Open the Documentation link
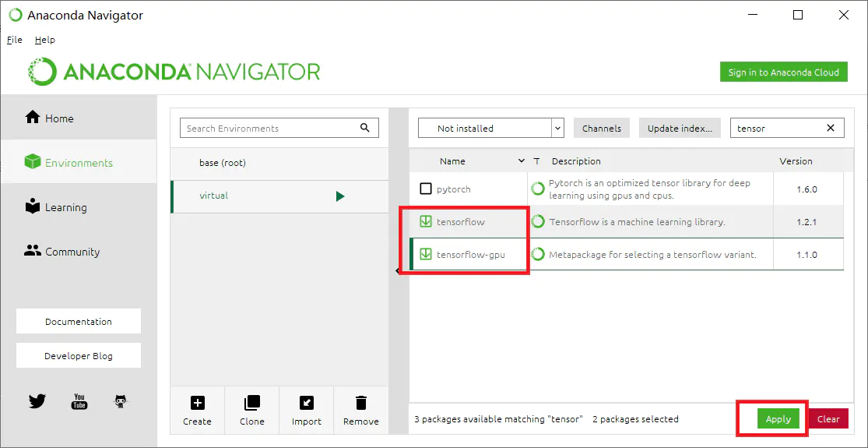 click(x=79, y=321)
